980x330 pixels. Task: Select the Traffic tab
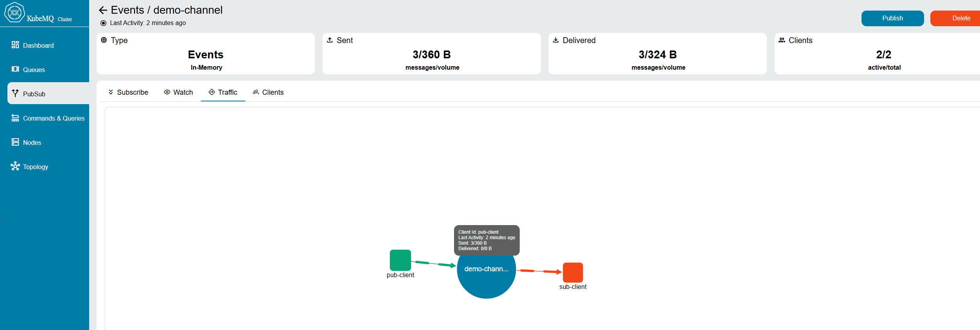223,92
